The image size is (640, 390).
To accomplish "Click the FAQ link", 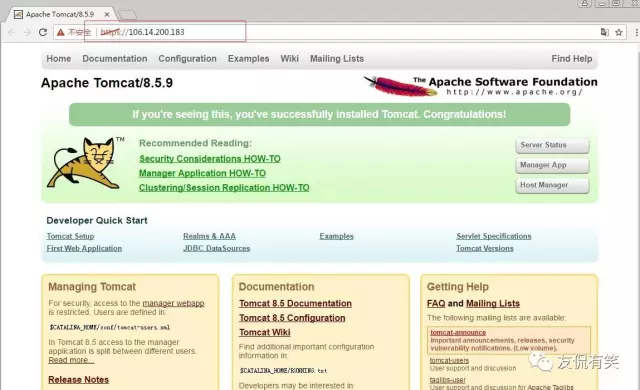I will coord(436,304).
